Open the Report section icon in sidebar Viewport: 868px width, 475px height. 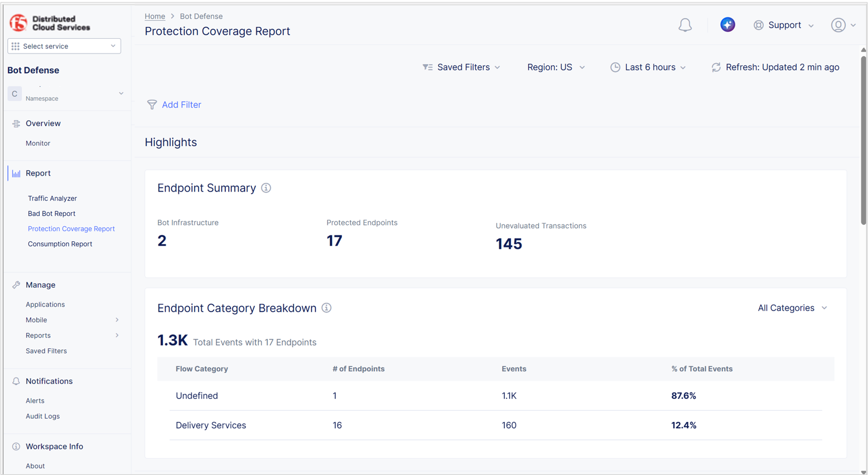pos(15,173)
